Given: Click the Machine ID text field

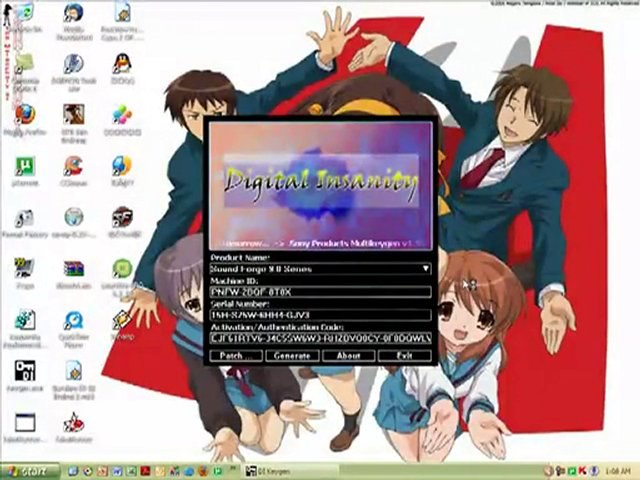Looking at the screenshot, I should coord(320,292).
